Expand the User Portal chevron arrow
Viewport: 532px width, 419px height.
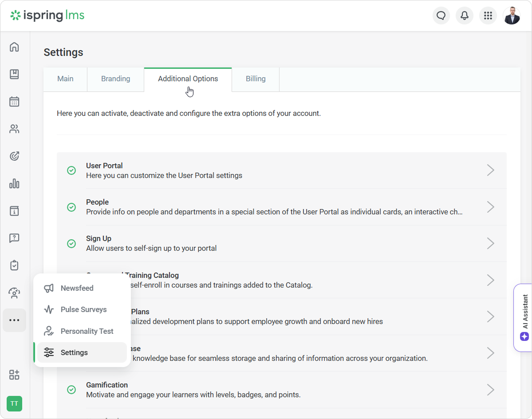(490, 170)
